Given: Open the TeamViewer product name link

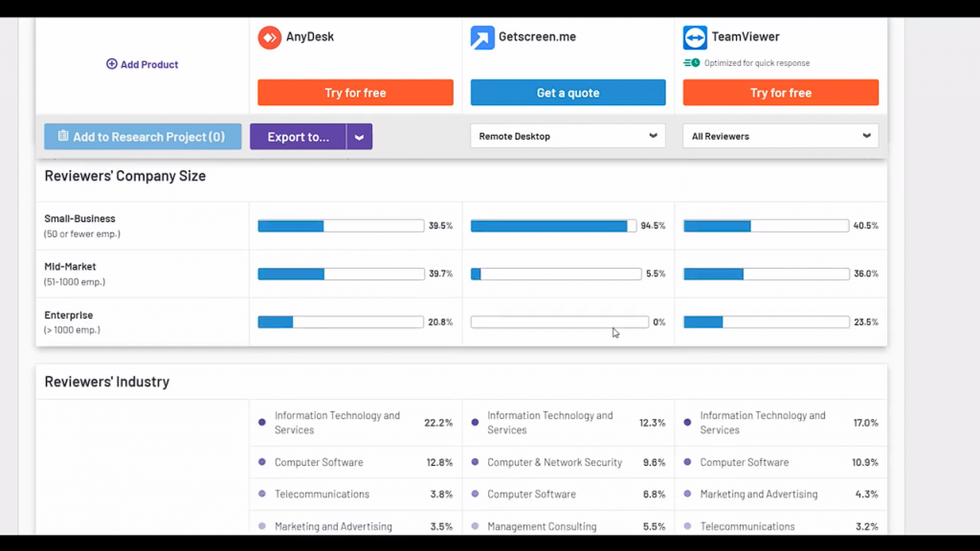Looking at the screenshot, I should coord(746,37).
